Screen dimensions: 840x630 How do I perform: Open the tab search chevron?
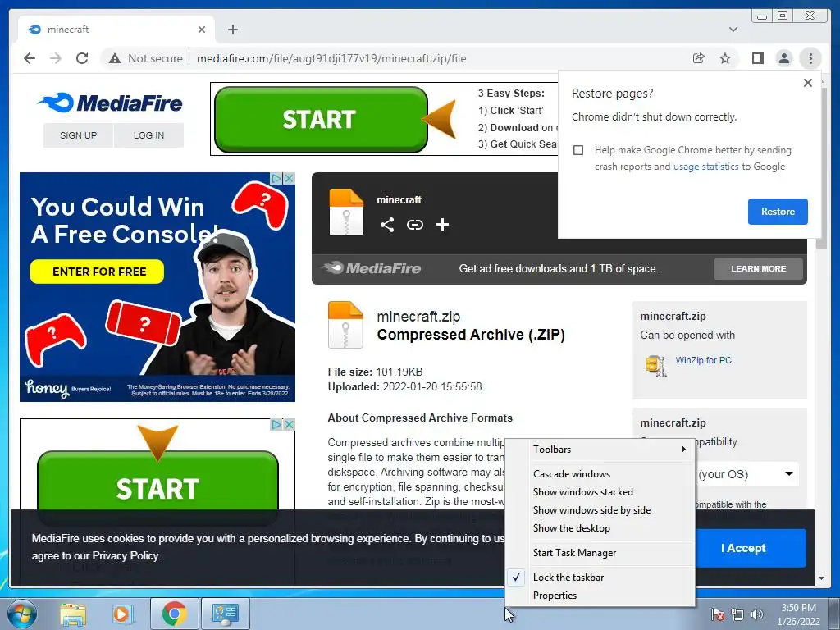[x=733, y=30]
